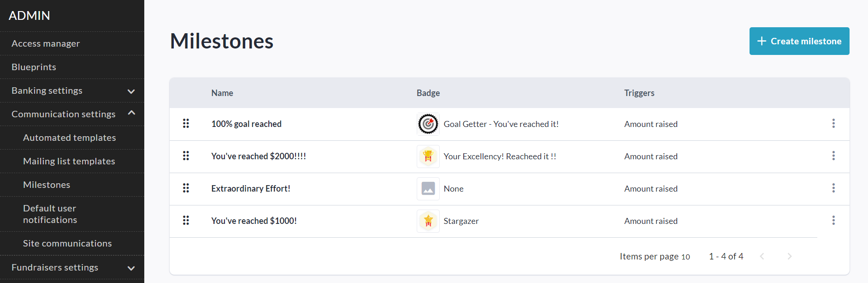Open three-dot menu for Extraordinary Effort!
Image resolution: width=868 pixels, height=283 pixels.
tap(833, 188)
